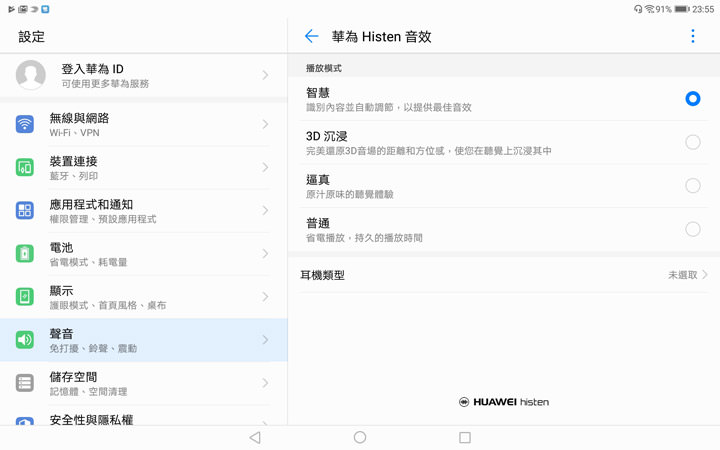Select the 智慧 playback mode radio

point(692,99)
